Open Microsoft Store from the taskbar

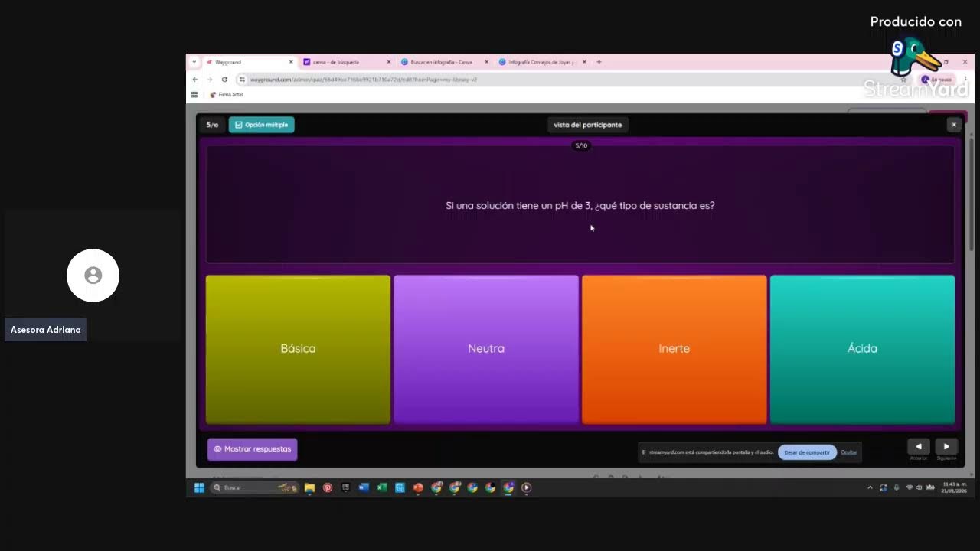tap(400, 487)
